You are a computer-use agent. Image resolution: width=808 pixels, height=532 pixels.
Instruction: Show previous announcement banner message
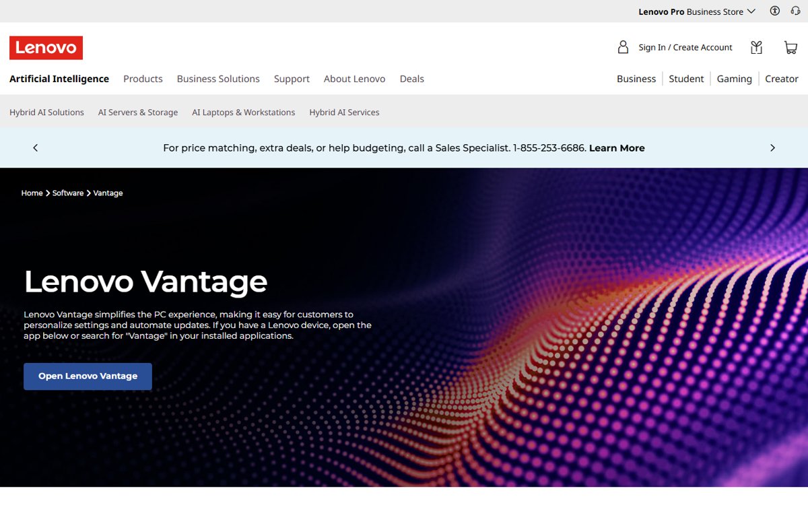[36, 147]
